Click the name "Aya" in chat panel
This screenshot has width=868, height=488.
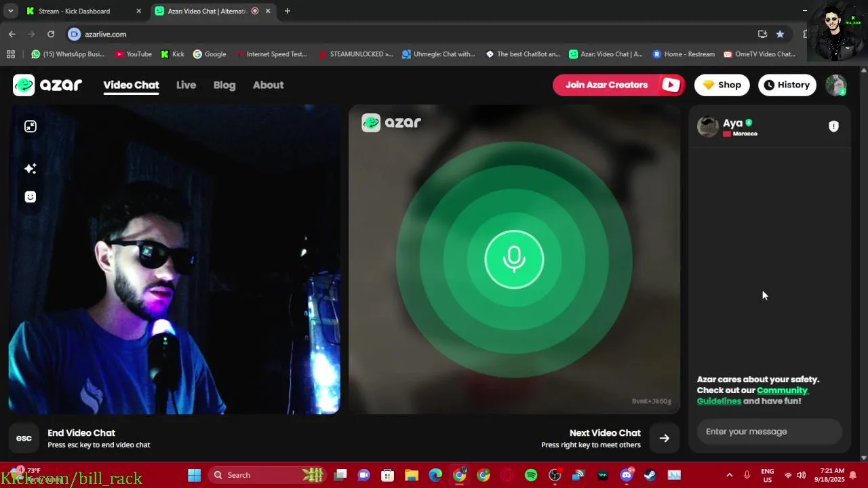point(732,123)
